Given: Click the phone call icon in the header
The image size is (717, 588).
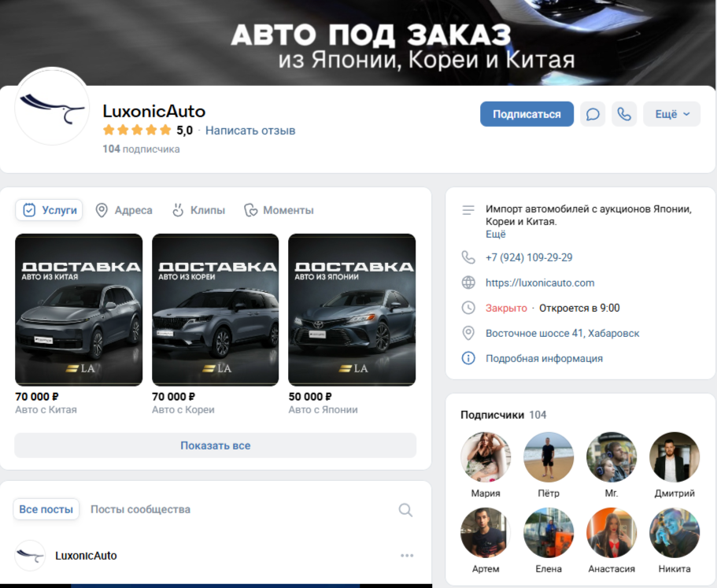Looking at the screenshot, I should (624, 114).
